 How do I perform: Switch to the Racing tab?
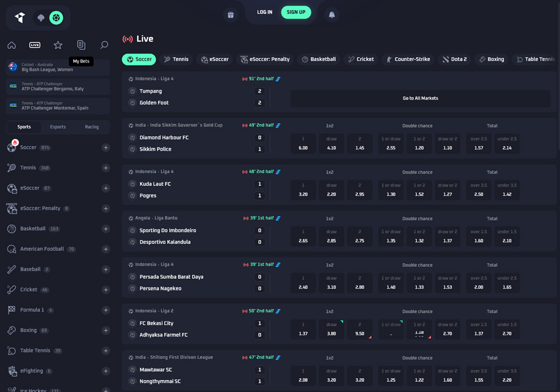point(91,127)
